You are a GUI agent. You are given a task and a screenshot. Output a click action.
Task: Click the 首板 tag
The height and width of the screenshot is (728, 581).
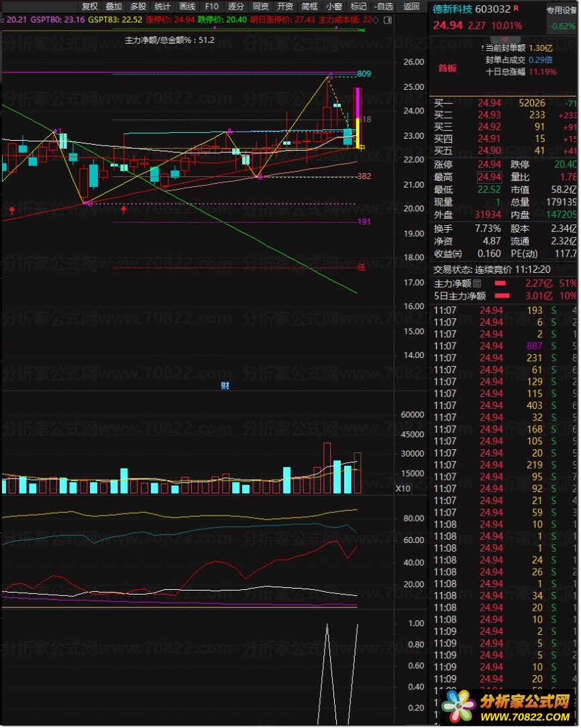[x=447, y=68]
